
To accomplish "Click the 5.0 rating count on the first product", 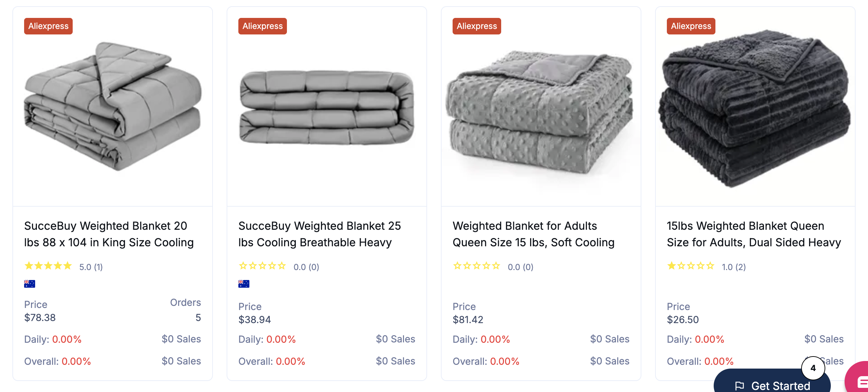I will point(92,266).
